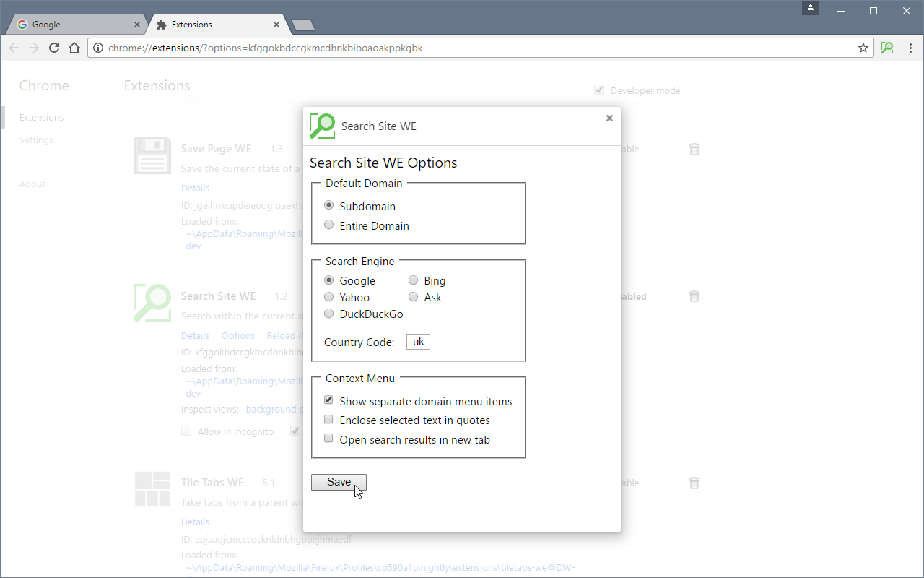Click the Tile Tabs WE grid icon
924x578 pixels.
click(152, 489)
